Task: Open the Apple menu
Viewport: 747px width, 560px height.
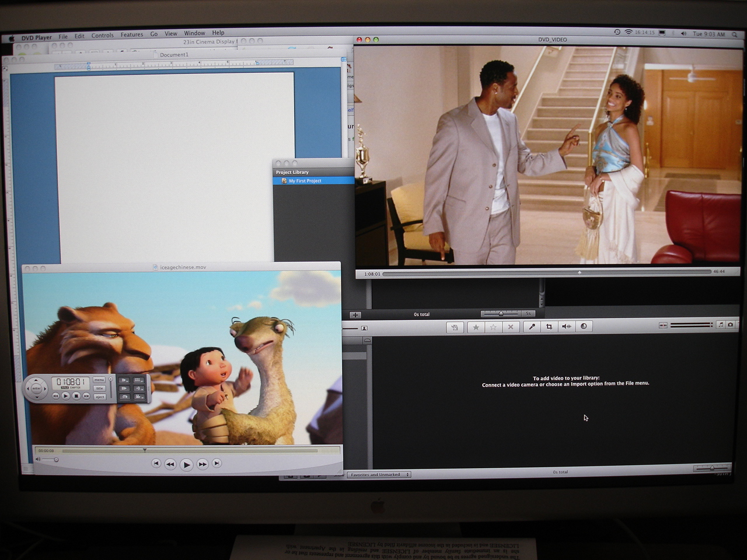Action: click(x=12, y=38)
